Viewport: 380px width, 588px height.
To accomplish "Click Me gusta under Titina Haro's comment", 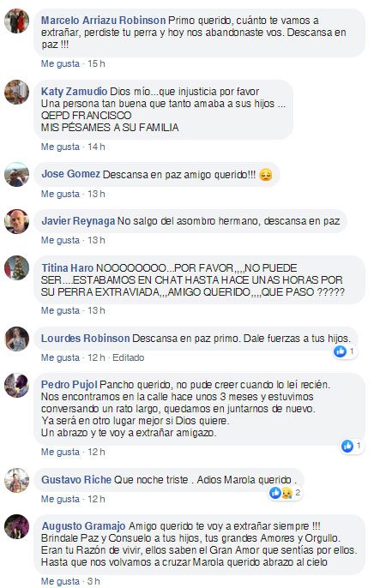I will 60,310.
